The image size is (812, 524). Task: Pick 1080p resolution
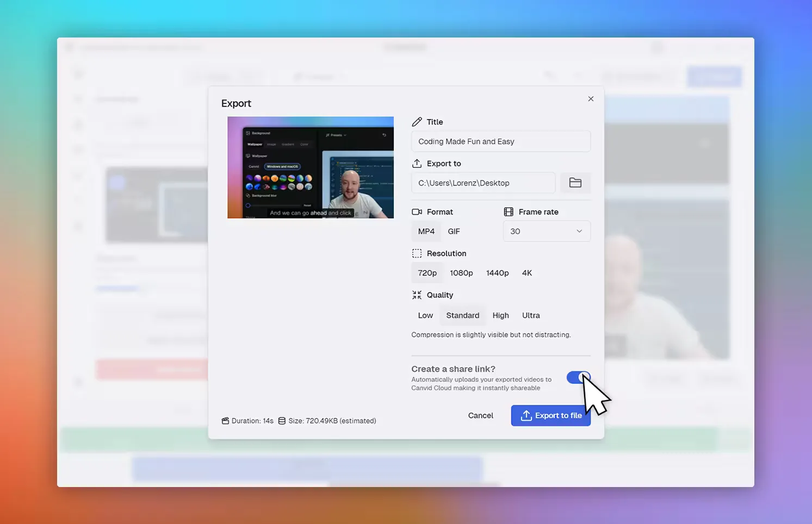coord(461,273)
